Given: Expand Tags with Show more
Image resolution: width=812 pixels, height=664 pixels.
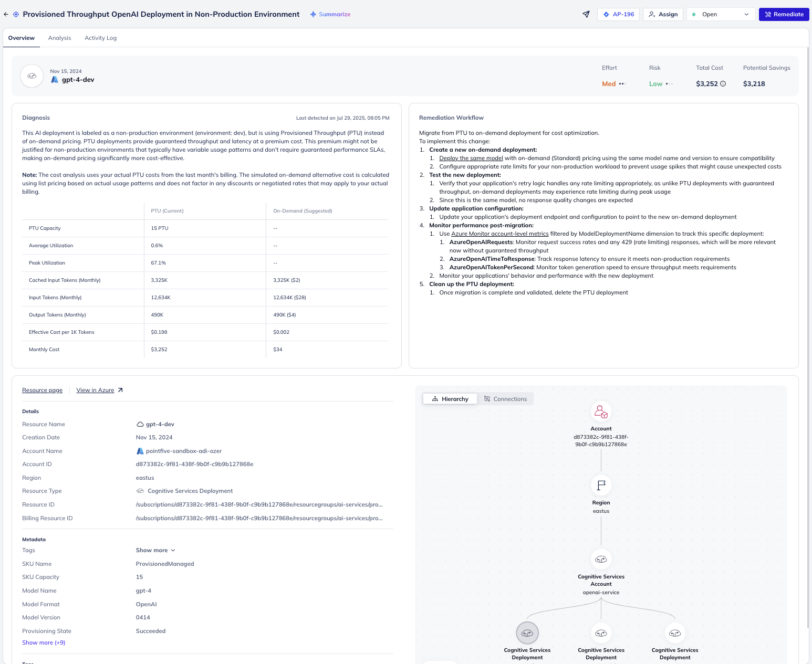Looking at the screenshot, I should [155, 550].
